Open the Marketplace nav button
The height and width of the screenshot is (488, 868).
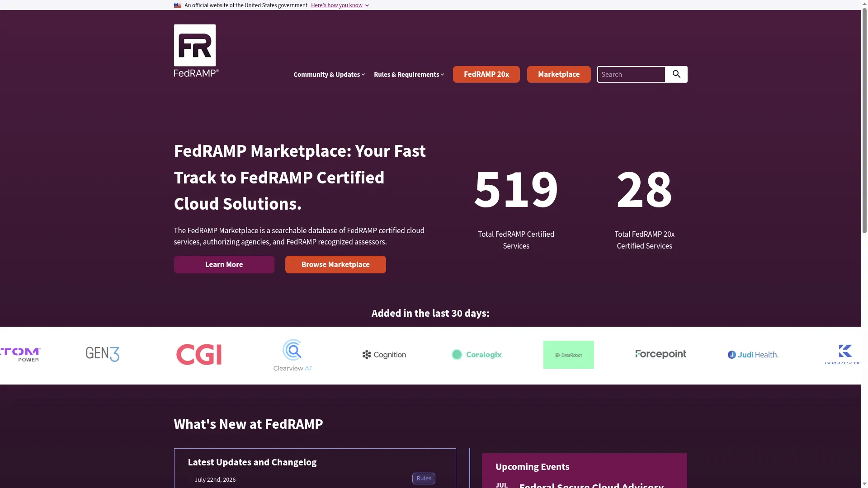tap(559, 75)
